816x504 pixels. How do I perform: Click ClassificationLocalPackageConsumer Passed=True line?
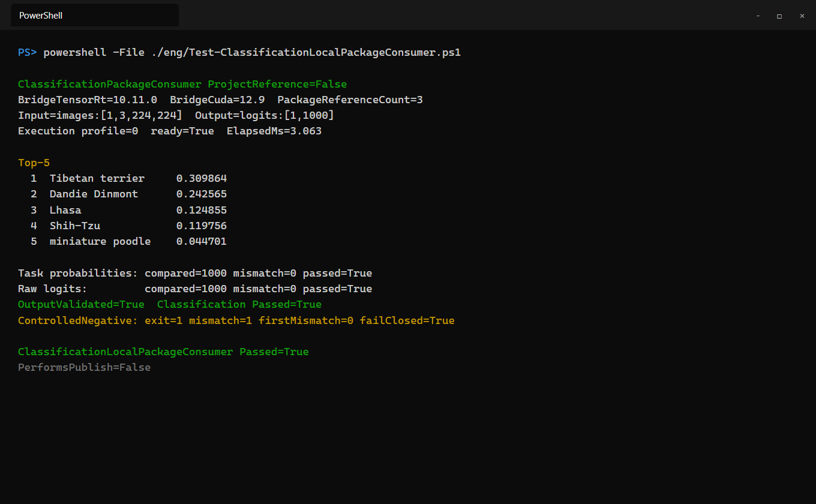pyautogui.click(x=163, y=352)
